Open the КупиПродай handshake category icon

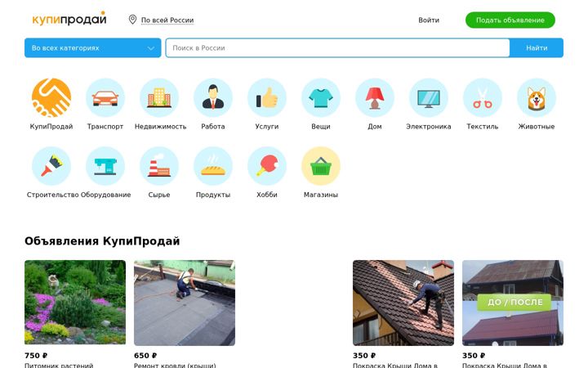tap(51, 97)
